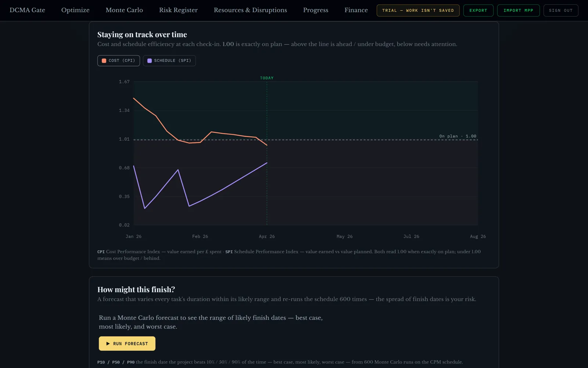
Task: Click the 'Feb 26' axis label
Action: point(200,237)
